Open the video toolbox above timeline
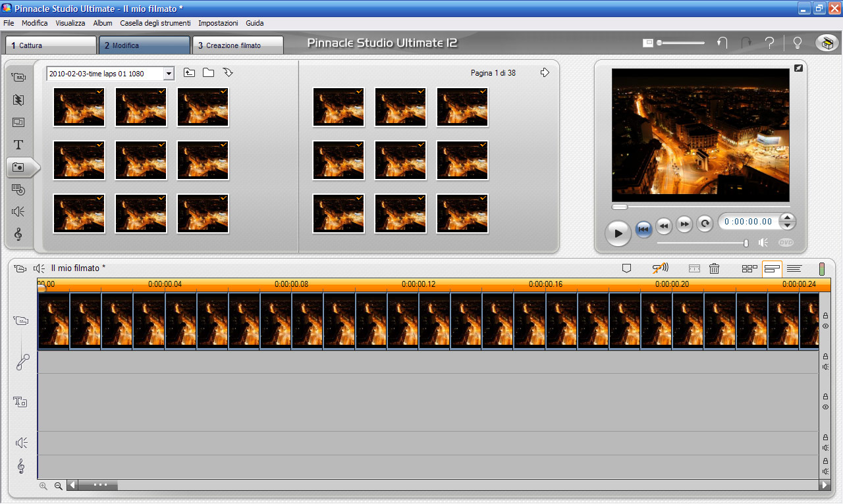 point(20,268)
